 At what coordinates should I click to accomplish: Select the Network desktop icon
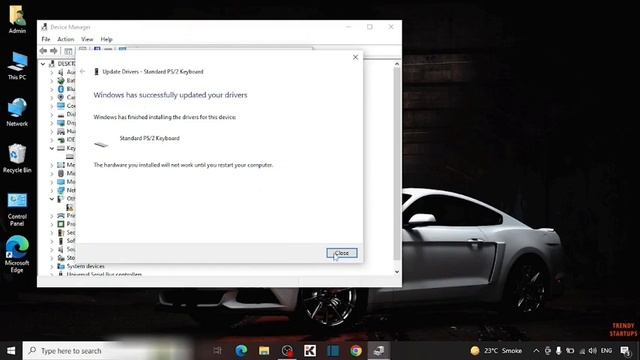17,112
